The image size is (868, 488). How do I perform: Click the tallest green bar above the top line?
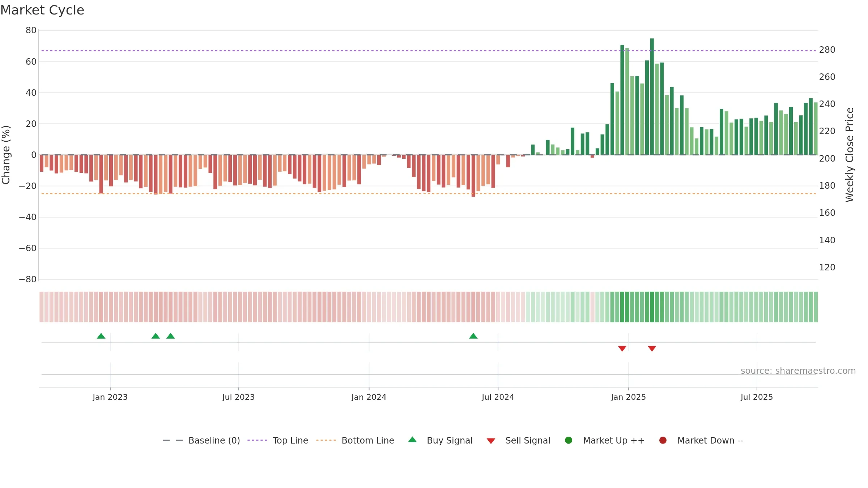point(652,97)
